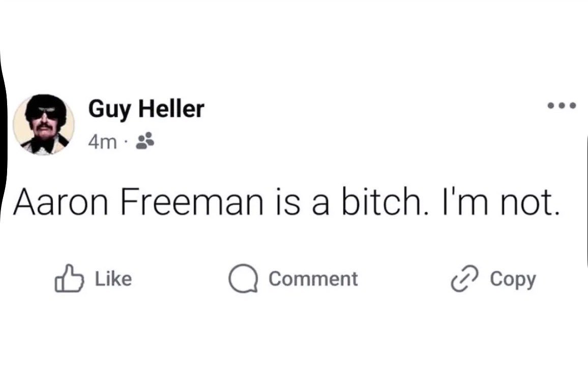Click the Copy label text

(x=513, y=280)
